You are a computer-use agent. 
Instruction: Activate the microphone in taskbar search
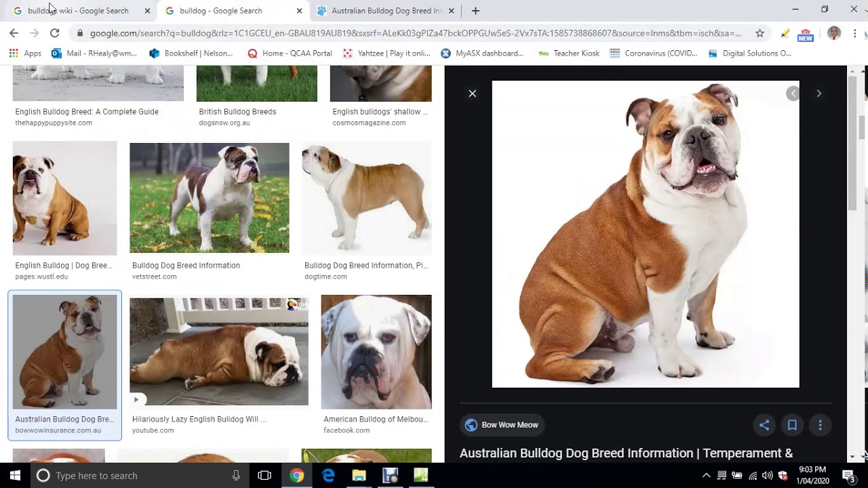click(x=236, y=476)
